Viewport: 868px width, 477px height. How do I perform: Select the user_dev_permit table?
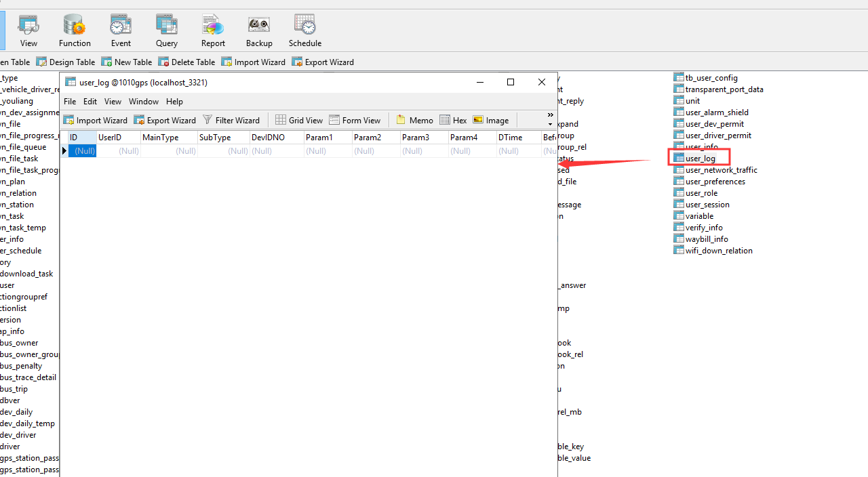[x=709, y=124]
